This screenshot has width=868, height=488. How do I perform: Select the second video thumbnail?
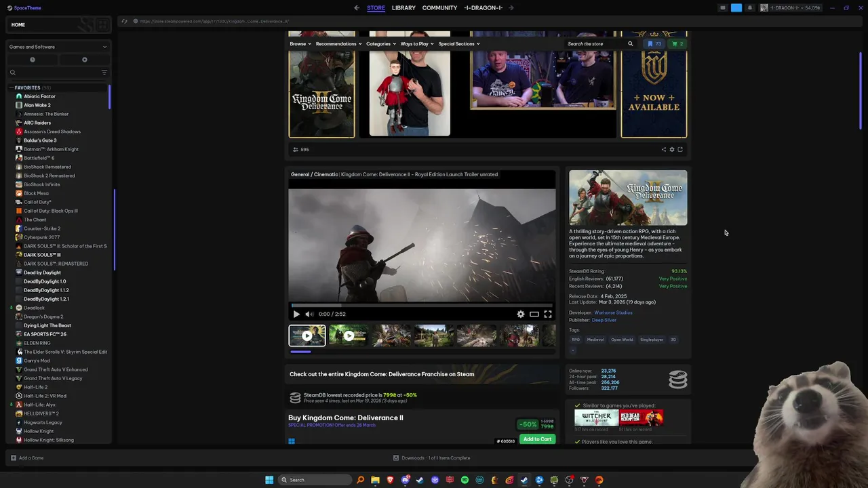tap(349, 335)
